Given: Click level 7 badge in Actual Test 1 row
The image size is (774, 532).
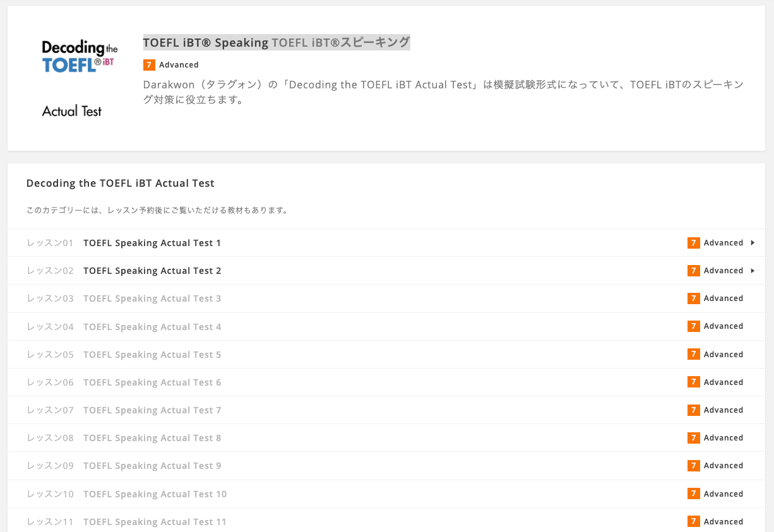Looking at the screenshot, I should pyautogui.click(x=694, y=243).
